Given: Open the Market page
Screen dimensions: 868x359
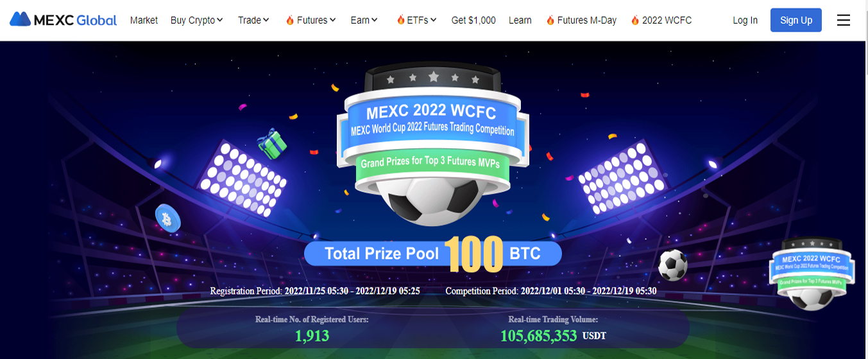Looking at the screenshot, I should point(144,21).
